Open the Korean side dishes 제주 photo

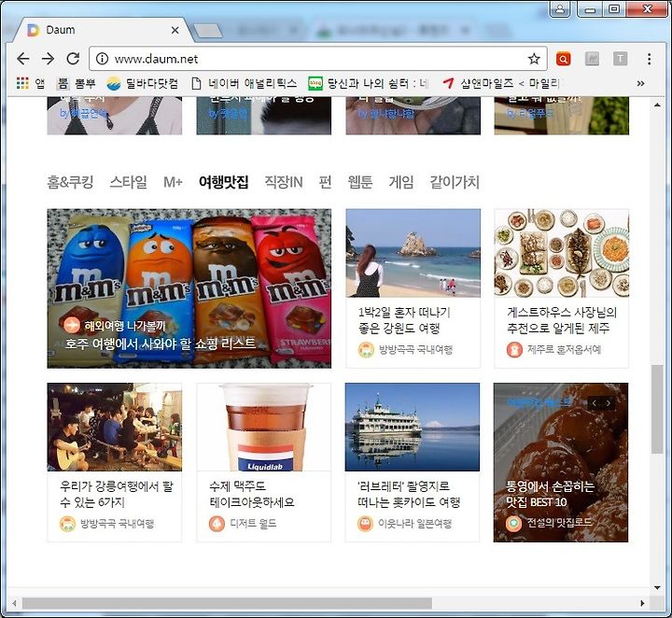562,253
